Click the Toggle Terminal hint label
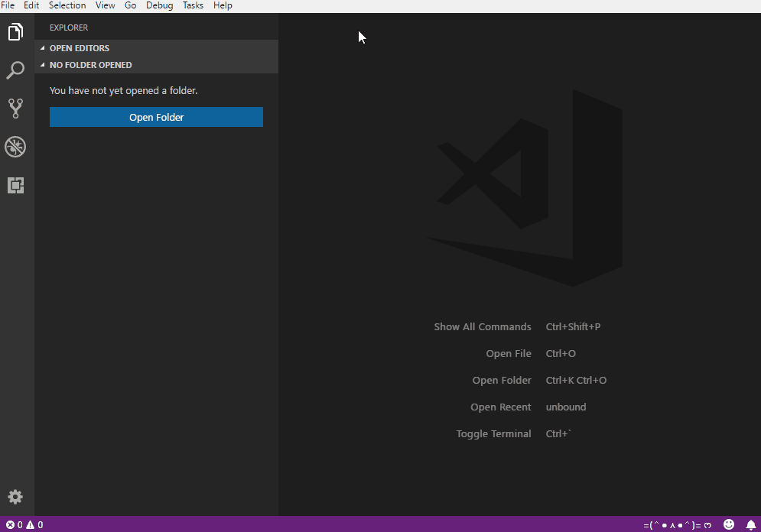Screen dimensions: 761x532 493,433
